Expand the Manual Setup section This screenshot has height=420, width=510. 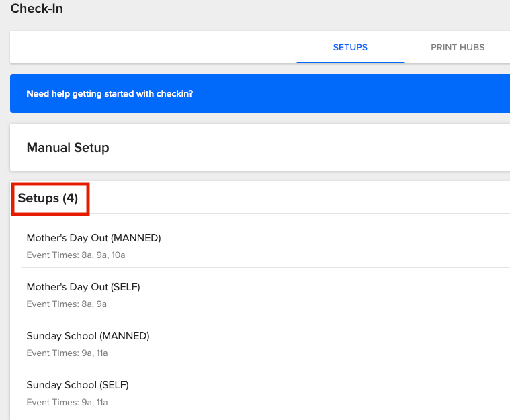pyautogui.click(x=68, y=147)
